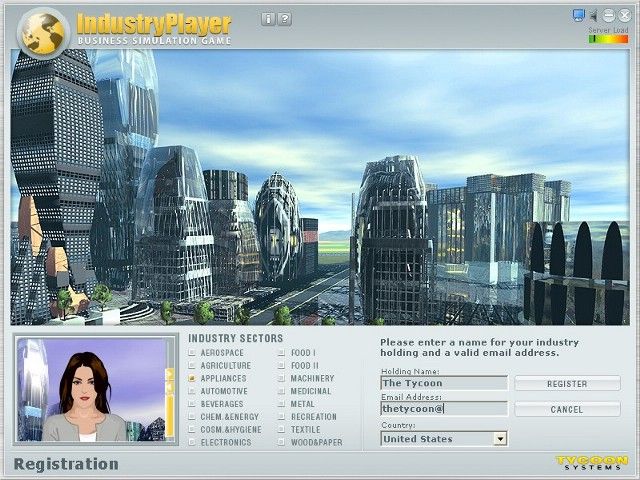Select the Wood&Paper industry sector
The width and height of the screenshot is (640, 480).
(x=281, y=443)
